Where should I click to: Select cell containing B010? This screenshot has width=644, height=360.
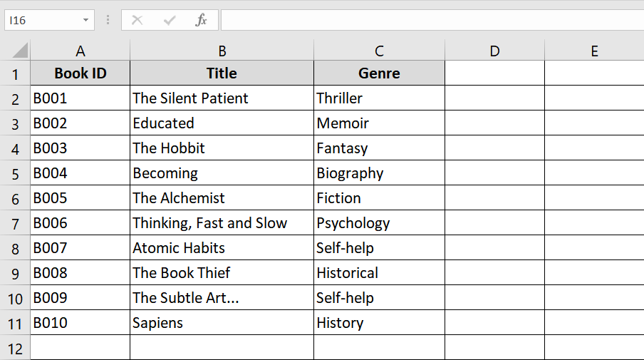80,323
